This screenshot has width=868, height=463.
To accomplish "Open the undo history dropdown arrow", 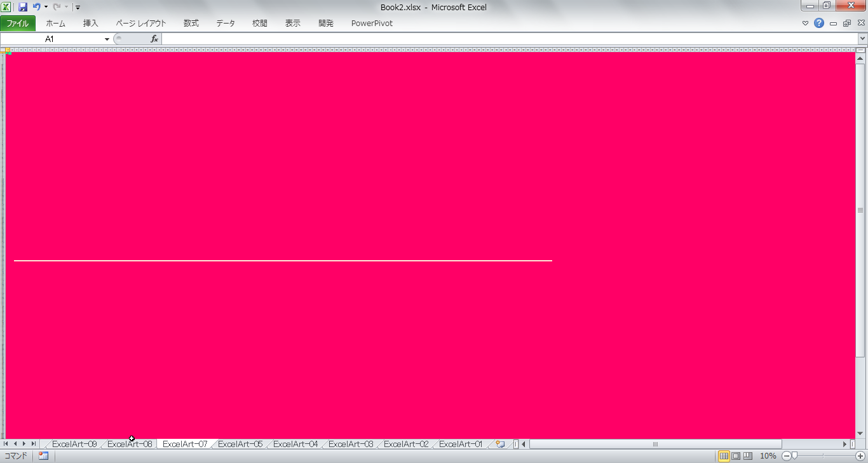I will 46,7.
